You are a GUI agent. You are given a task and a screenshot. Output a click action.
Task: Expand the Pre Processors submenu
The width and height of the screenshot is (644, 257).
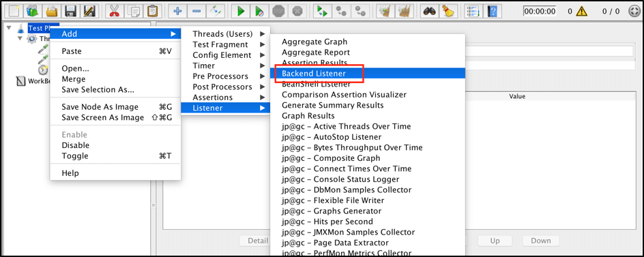pos(226,76)
